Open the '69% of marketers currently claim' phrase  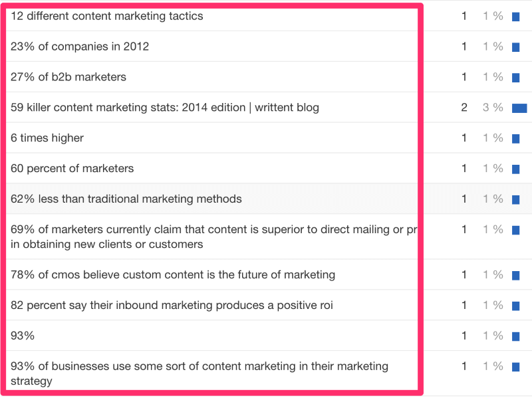pos(213,237)
